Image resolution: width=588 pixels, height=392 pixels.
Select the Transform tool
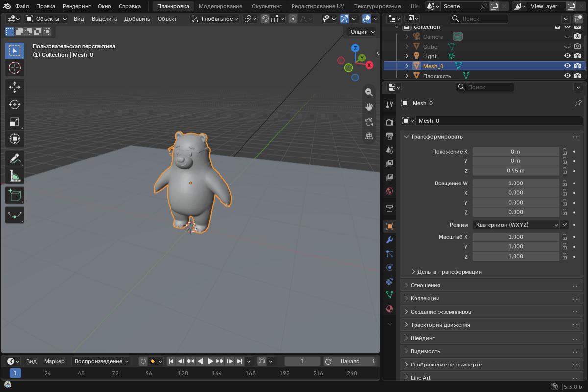15,139
